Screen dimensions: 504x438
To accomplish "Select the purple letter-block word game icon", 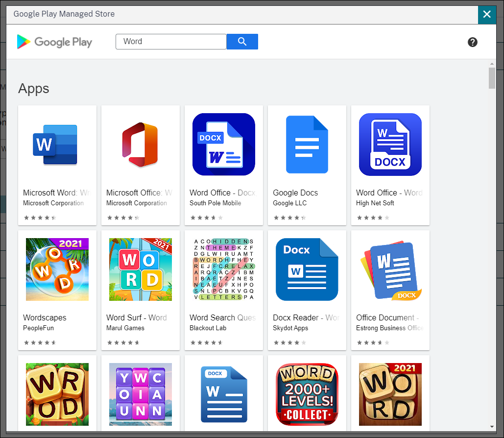I will (x=141, y=394).
